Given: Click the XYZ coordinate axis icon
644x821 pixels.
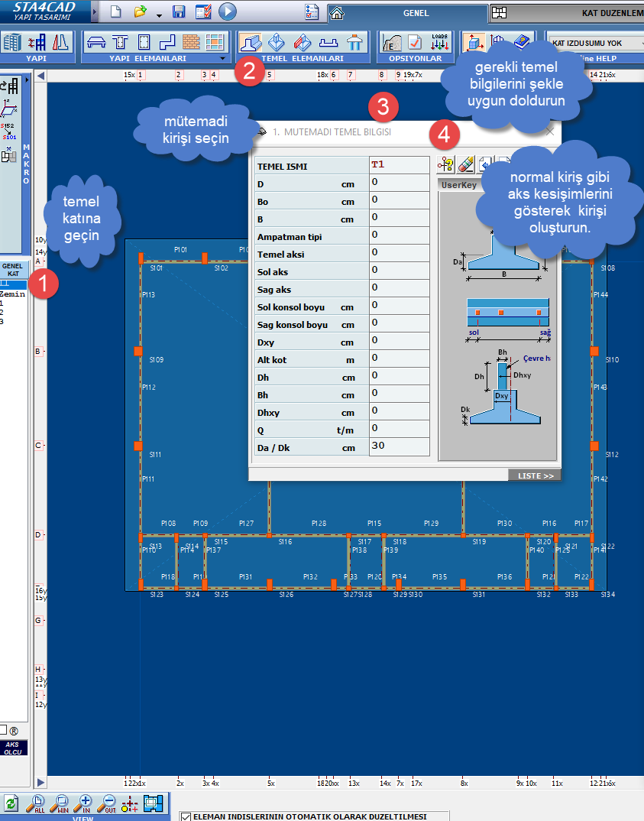Looking at the screenshot, I should click(x=8, y=107).
